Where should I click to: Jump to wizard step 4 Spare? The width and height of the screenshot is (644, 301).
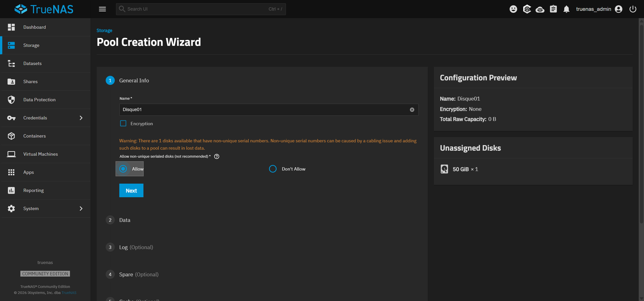(x=132, y=275)
